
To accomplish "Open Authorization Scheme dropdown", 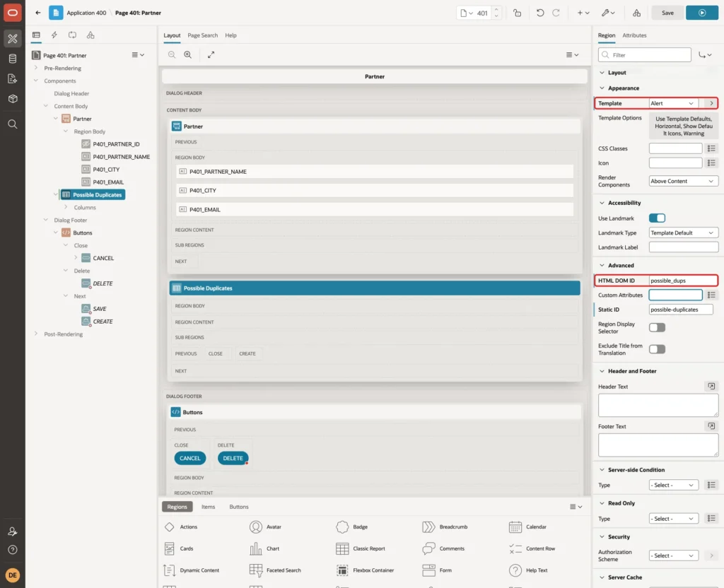I will [x=673, y=555].
